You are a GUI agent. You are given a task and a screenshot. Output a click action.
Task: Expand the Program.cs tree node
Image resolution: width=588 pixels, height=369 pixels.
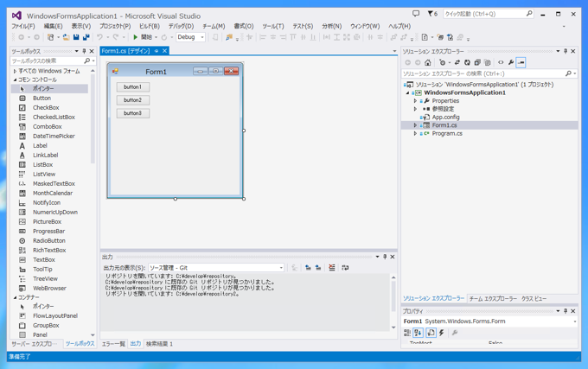415,133
